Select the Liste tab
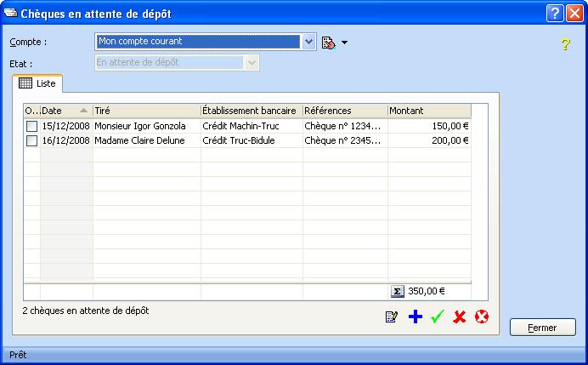 point(37,83)
